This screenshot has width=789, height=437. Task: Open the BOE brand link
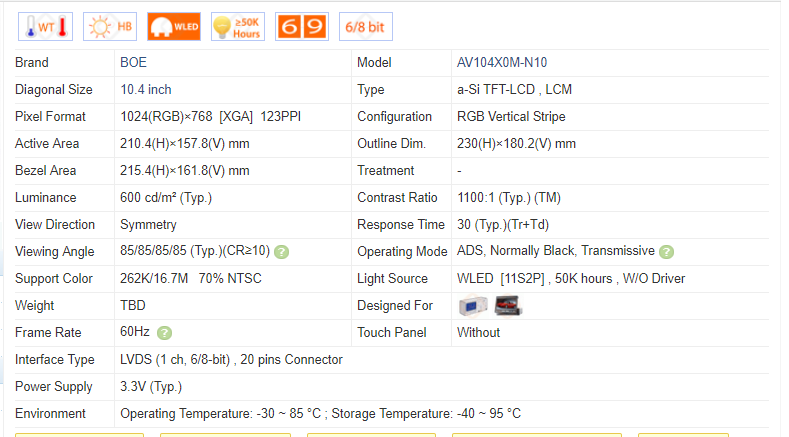click(133, 62)
